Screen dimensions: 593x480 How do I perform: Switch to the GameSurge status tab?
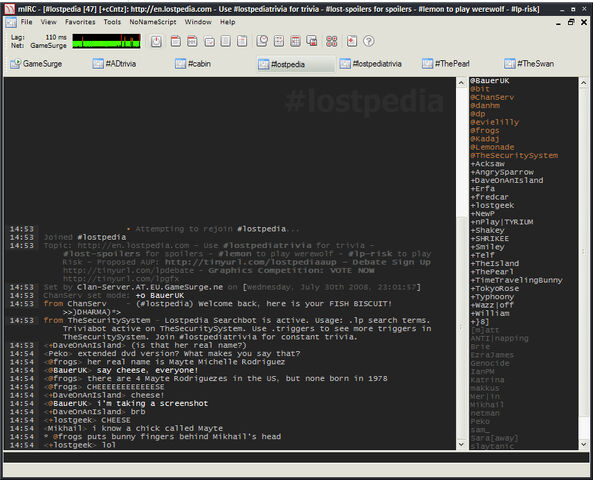[36, 64]
